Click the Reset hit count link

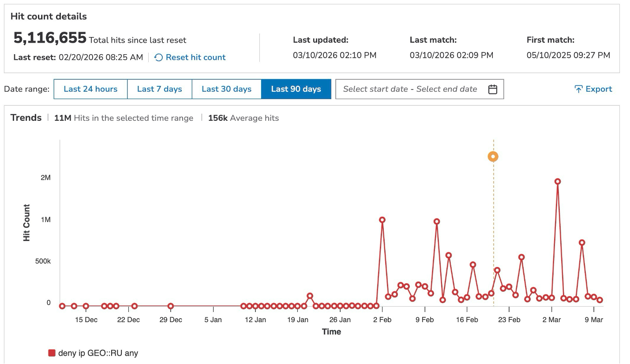click(x=195, y=57)
